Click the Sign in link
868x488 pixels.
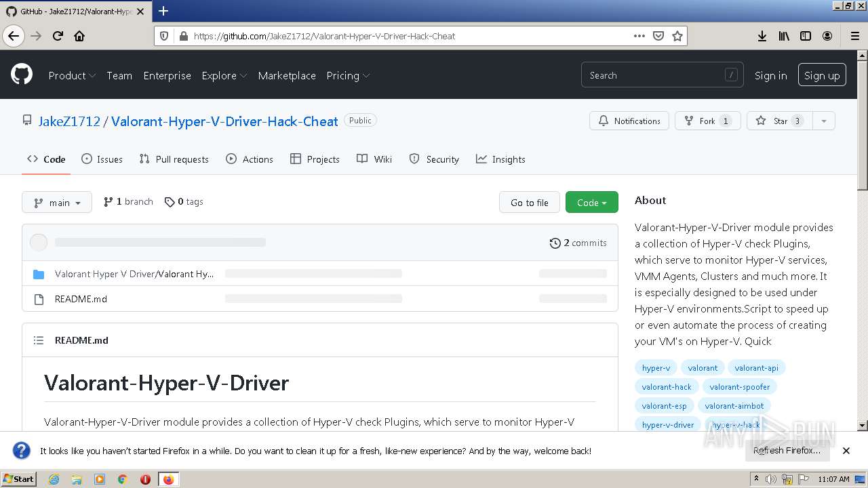[771, 75]
